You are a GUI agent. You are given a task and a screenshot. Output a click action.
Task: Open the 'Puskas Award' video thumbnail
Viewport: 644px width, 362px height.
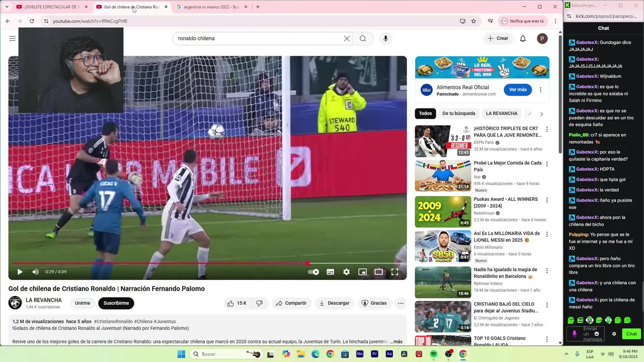pyautogui.click(x=443, y=212)
